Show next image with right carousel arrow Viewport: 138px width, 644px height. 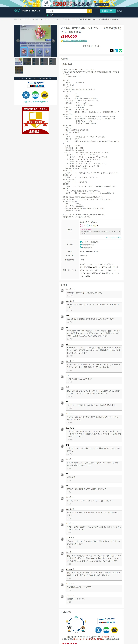[x=53, y=41]
